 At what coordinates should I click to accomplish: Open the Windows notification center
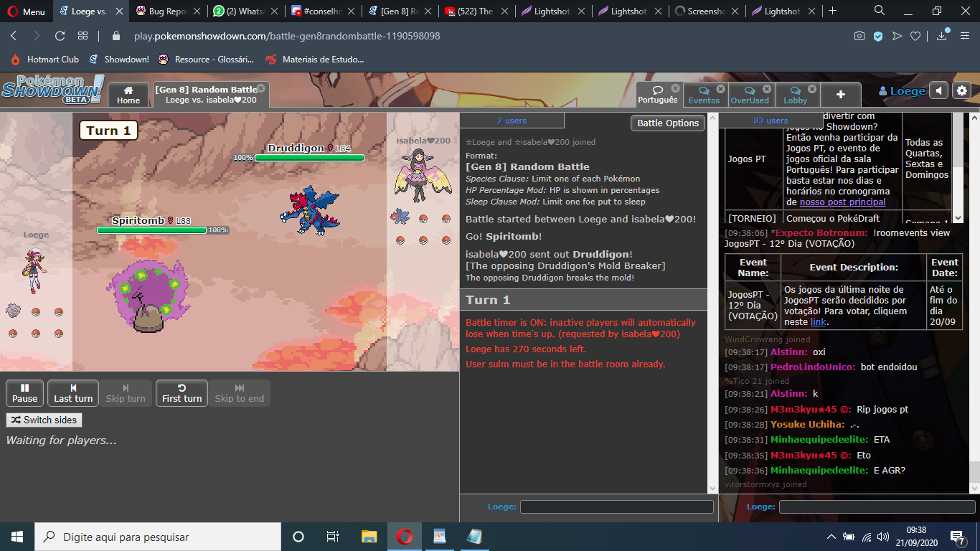pyautogui.click(x=958, y=537)
